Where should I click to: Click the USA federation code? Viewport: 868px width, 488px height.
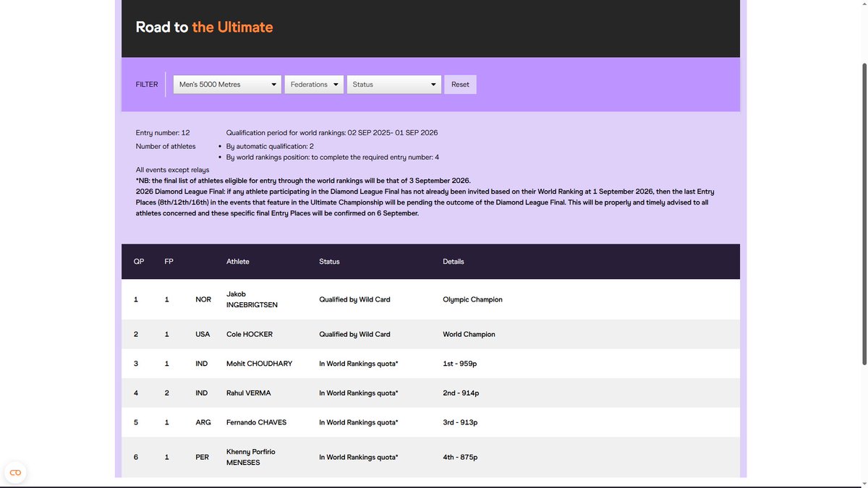point(203,334)
